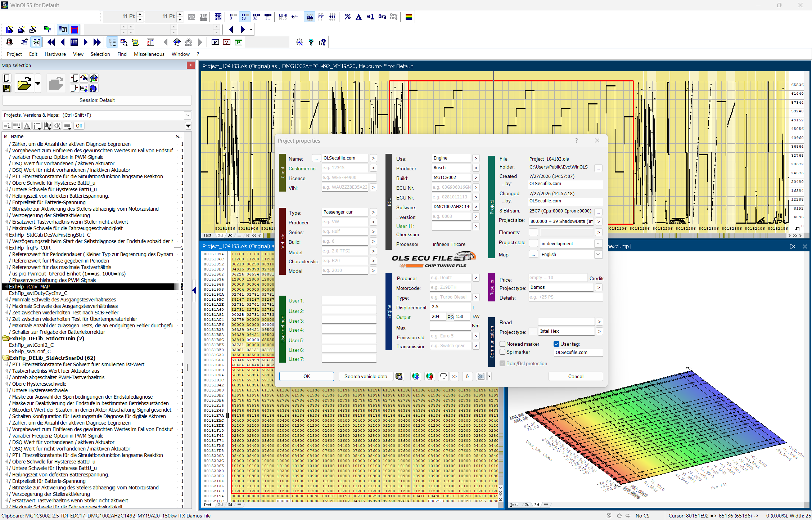Collapse the ExhFlp_DELib_StdActrInin folder

point(6,339)
